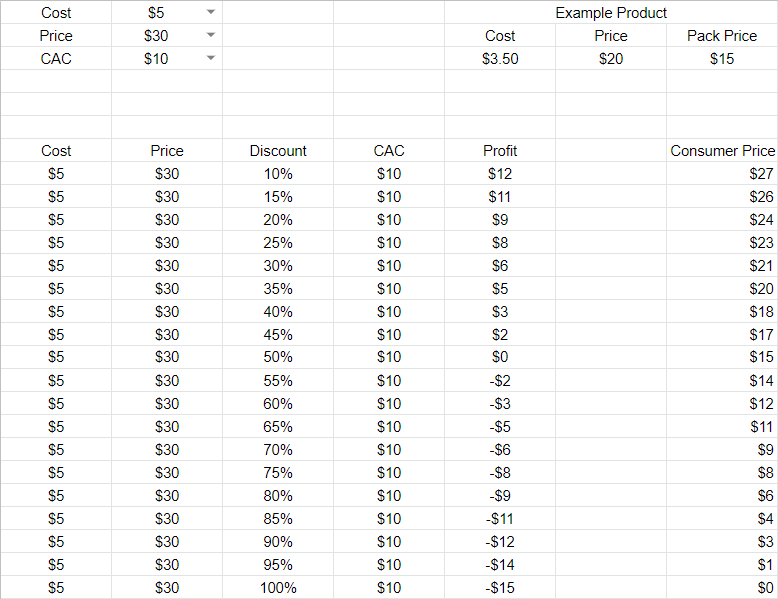Open the CAC $10 dropdown arrow
This screenshot has width=778, height=599.
click(210, 58)
